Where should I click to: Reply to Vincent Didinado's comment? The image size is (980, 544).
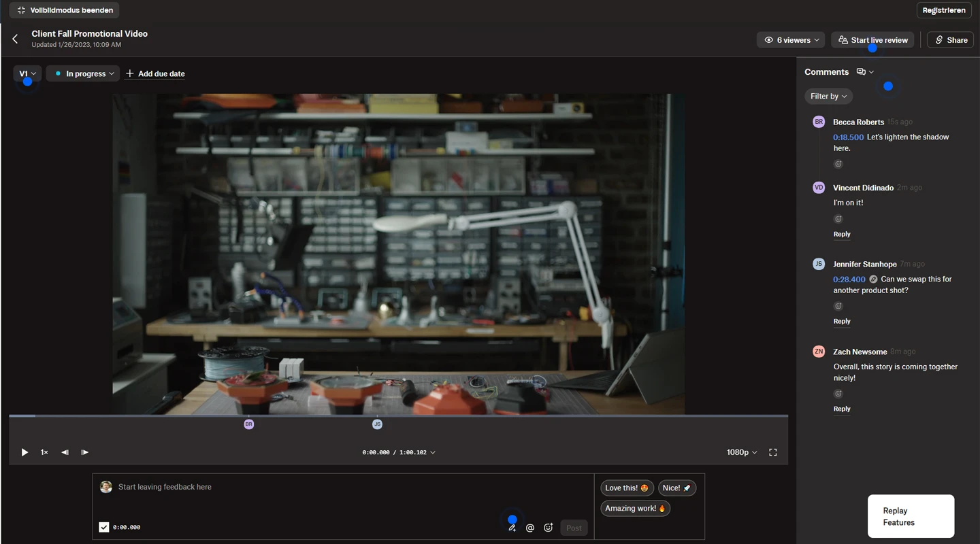point(842,234)
